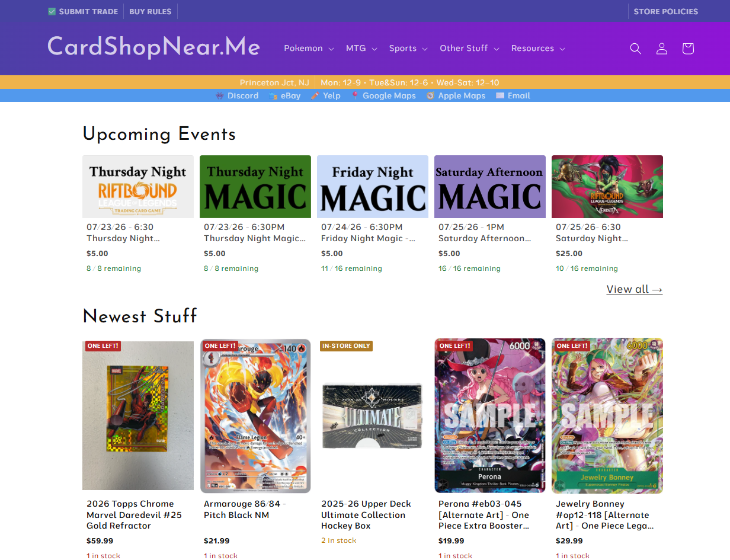Click 07/25/26 6:30 Saturday Night event title
730x560 pixels.
pyautogui.click(x=592, y=232)
